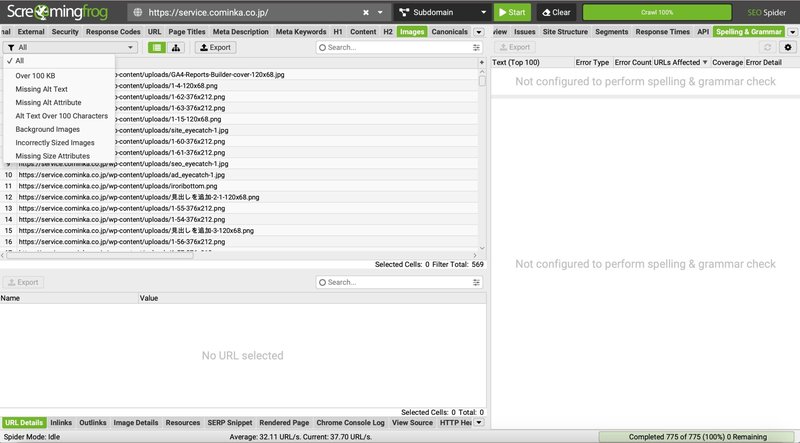Export the Images table
The height and width of the screenshot is (443, 800).
[215, 47]
